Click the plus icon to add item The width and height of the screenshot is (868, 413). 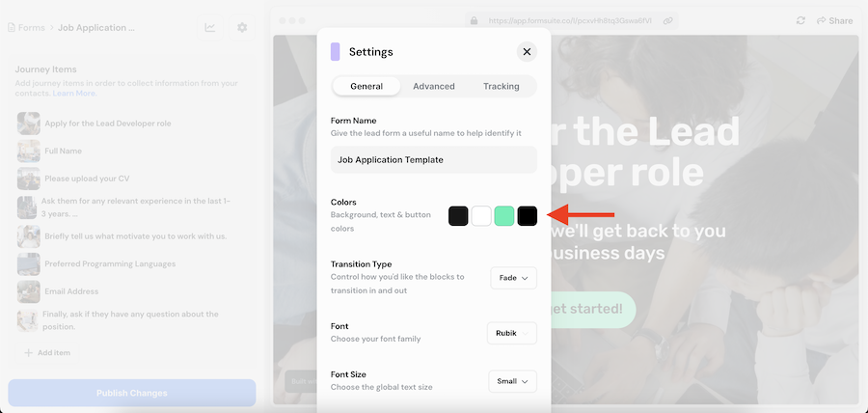coord(29,353)
